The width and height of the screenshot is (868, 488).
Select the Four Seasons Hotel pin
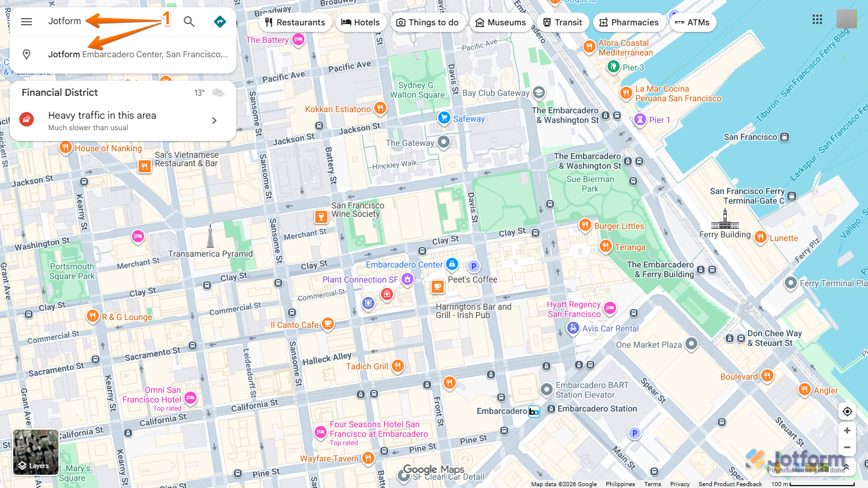pos(320,432)
